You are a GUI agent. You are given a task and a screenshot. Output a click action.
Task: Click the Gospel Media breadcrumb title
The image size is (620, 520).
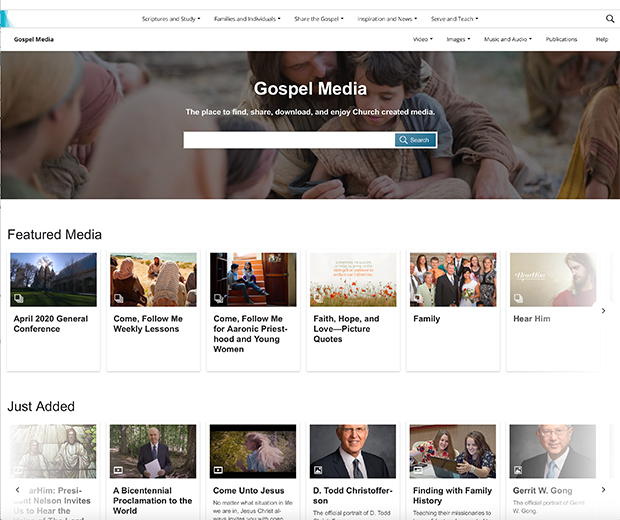34,40
